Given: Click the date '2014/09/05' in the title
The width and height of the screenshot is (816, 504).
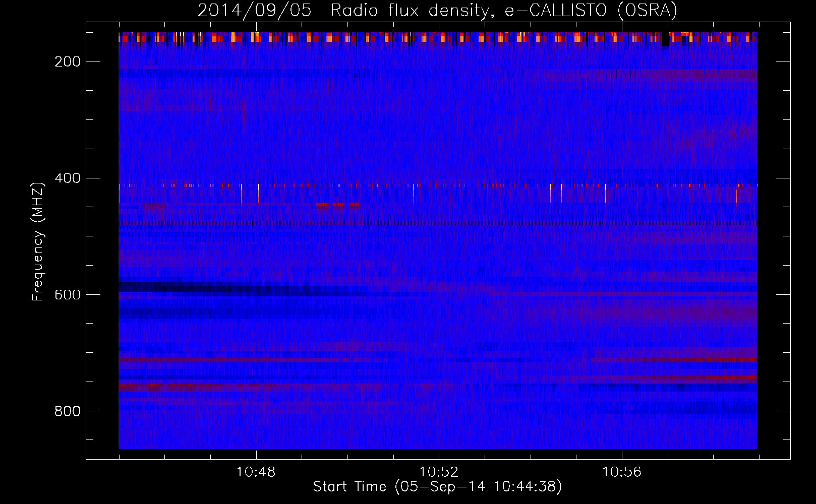Looking at the screenshot, I should coord(255,10).
